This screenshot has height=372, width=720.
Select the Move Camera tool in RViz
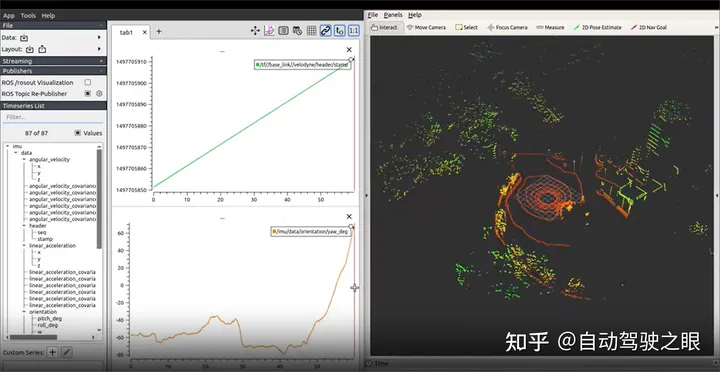pyautogui.click(x=426, y=28)
